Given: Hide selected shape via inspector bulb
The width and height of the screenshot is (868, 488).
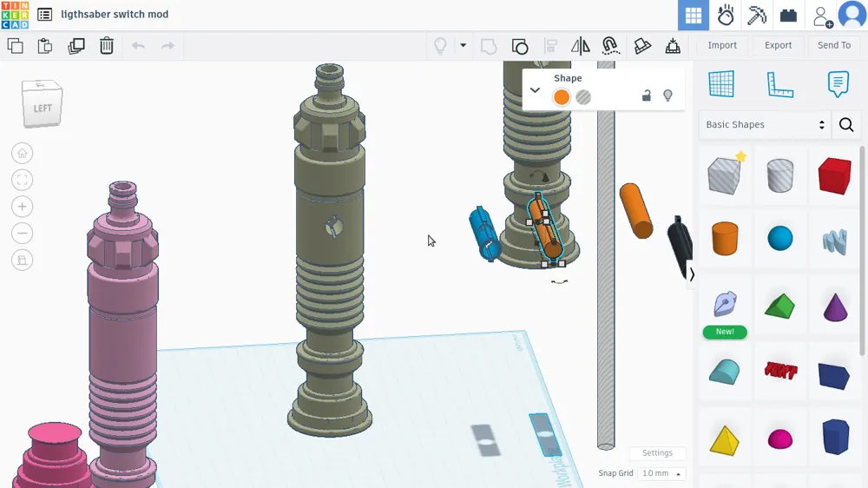Looking at the screenshot, I should pyautogui.click(x=667, y=96).
